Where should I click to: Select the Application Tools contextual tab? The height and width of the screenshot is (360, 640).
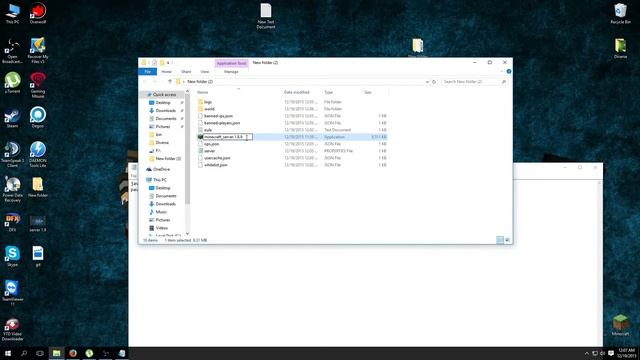[231, 63]
